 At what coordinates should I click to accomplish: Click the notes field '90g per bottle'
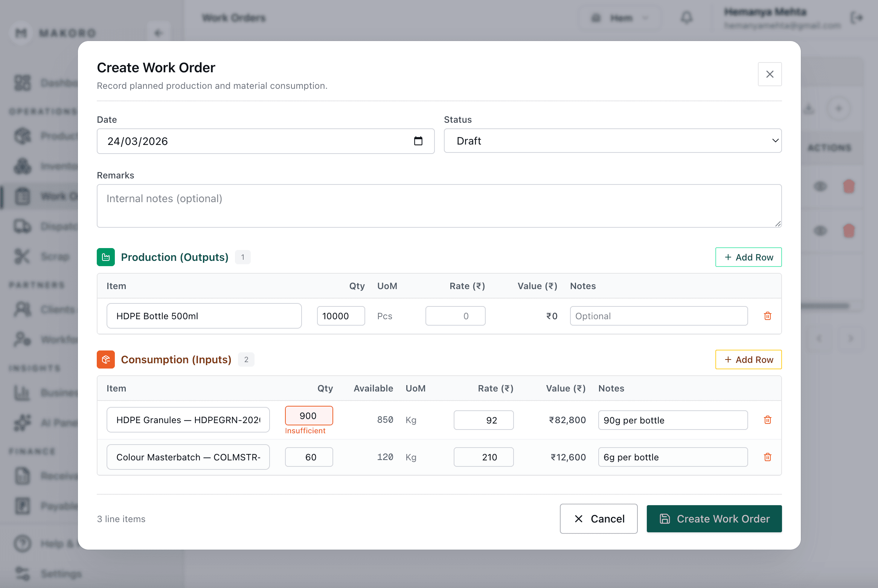[673, 420]
